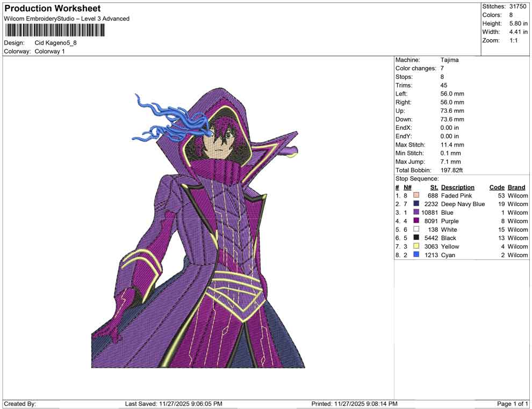Click the Max Stitch value 11.4 mm
532x409 pixels.
452,145
